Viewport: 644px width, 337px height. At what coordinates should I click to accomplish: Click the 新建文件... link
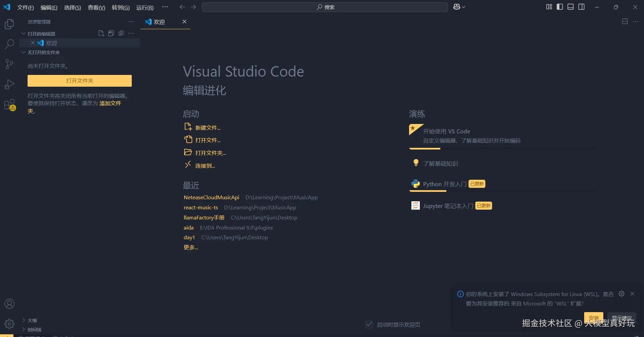202,127
